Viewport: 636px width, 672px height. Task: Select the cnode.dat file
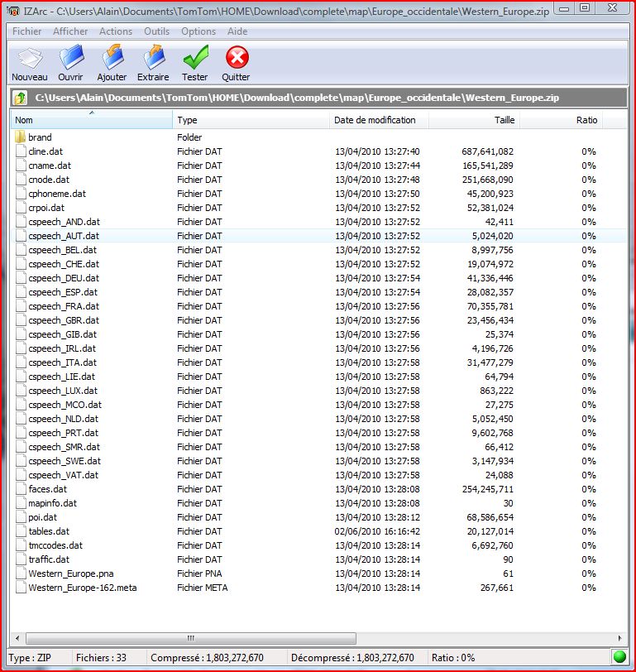pyautogui.click(x=49, y=180)
